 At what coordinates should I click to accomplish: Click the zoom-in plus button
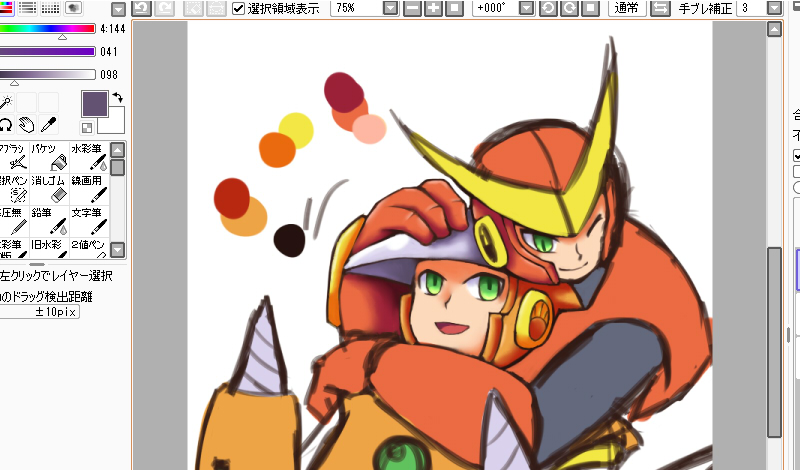point(433,8)
